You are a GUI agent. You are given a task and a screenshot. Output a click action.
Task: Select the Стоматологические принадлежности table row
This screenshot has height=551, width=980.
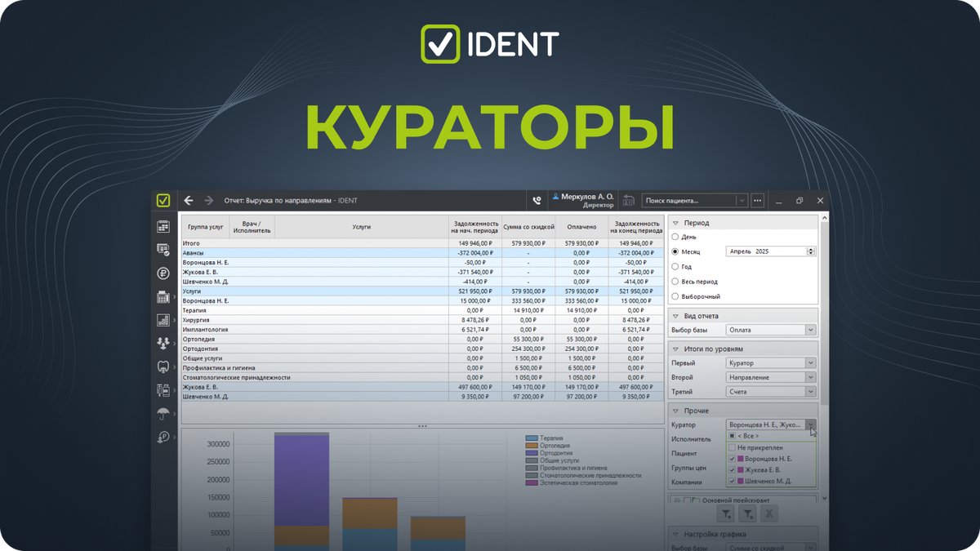(422, 377)
